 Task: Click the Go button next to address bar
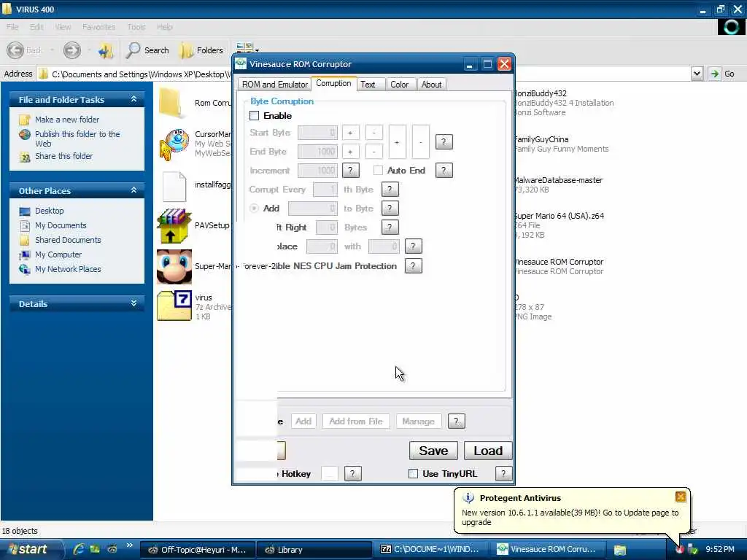(723, 74)
